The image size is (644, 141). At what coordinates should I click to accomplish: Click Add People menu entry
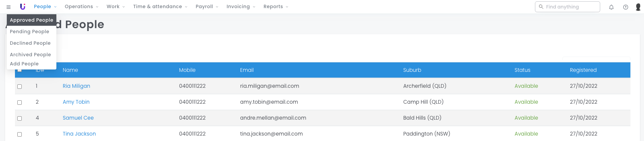point(24,64)
